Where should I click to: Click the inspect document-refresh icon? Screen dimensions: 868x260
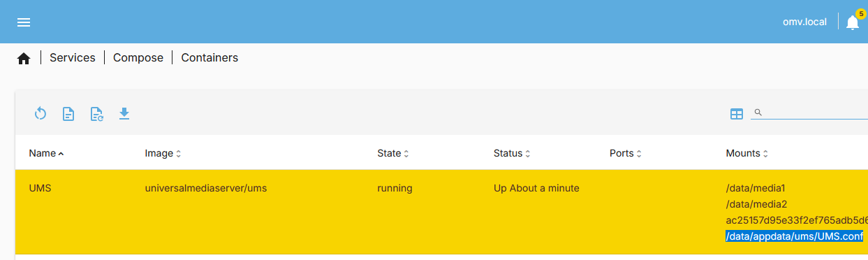[96, 113]
